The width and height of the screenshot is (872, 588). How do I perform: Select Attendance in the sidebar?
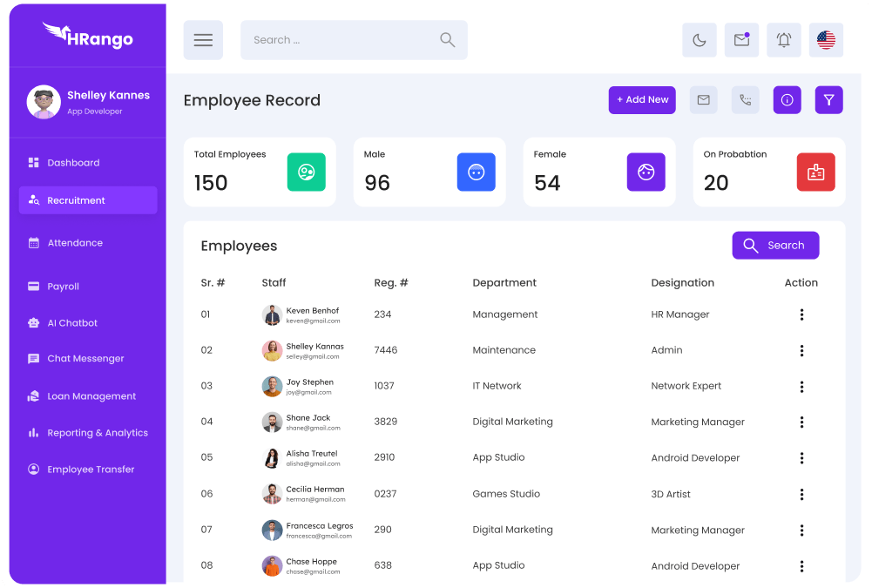[x=75, y=243]
